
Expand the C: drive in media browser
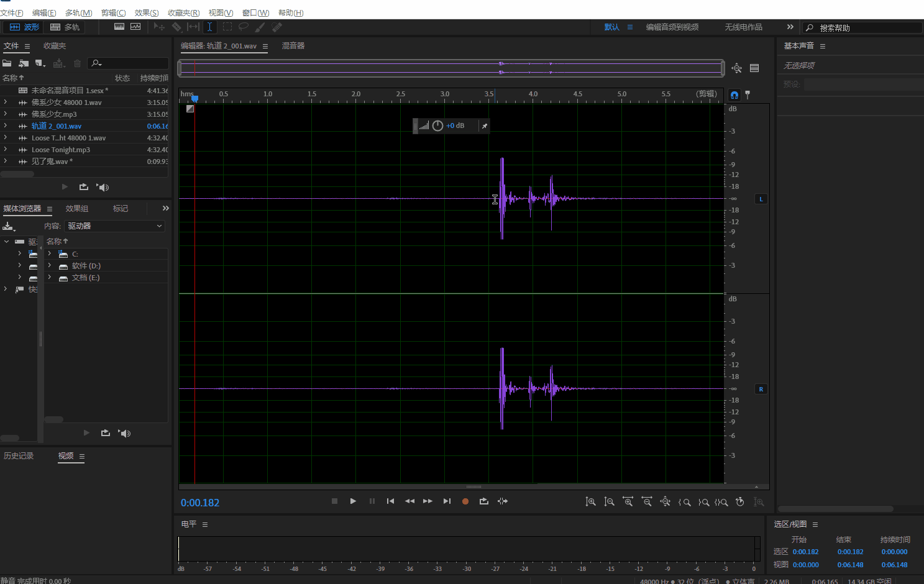coord(50,253)
